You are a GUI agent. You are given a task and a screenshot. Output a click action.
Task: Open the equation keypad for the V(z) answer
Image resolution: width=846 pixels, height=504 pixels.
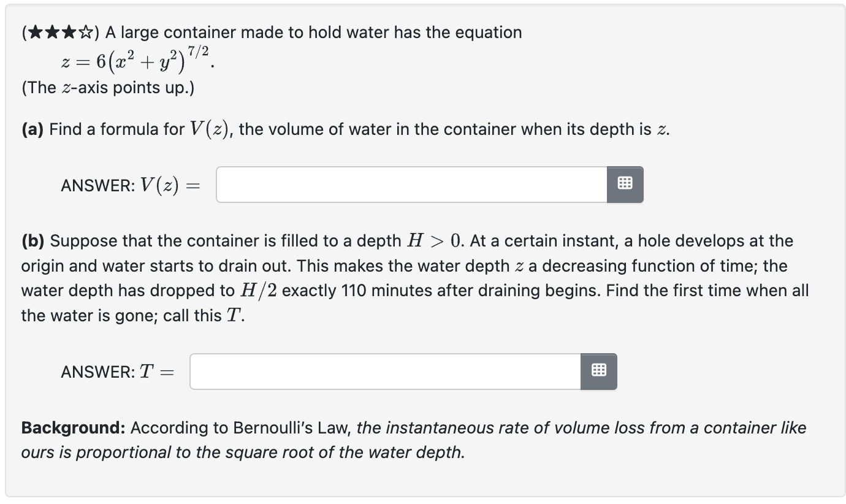coord(625,185)
